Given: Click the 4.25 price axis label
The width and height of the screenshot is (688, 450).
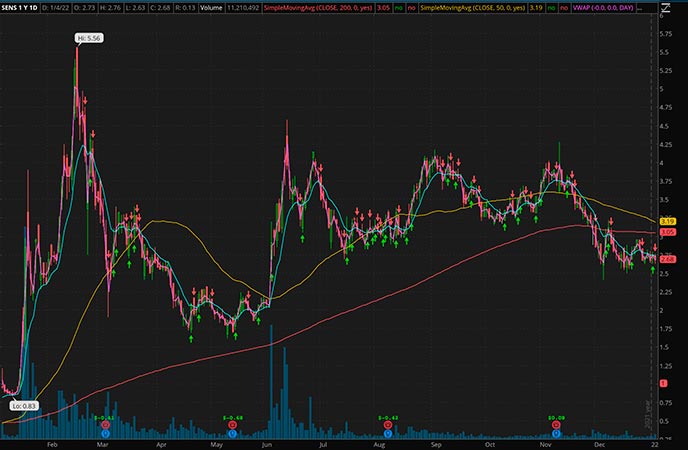Looking at the screenshot, I should [x=665, y=144].
